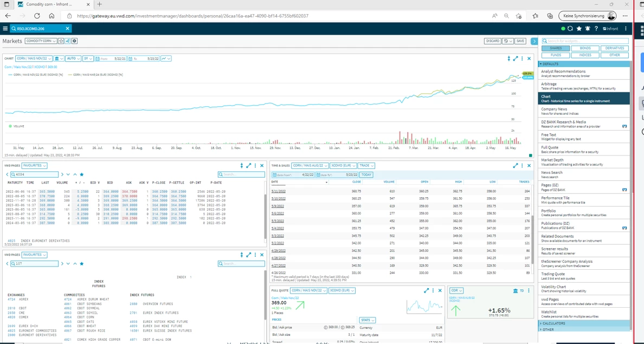
Task: Expand the OTHER section below CALCULATORS
Action: [584, 329]
